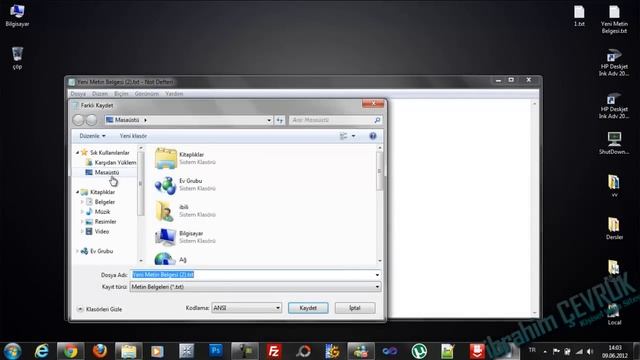Viewport: 640px width, 360px height.
Task: Click the TR language indicator
Action: click(532, 350)
